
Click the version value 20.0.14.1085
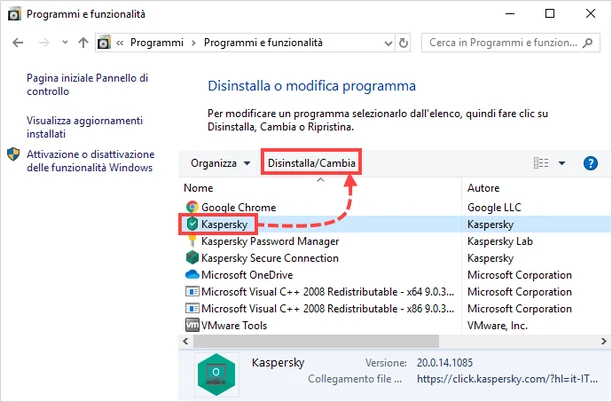pyautogui.click(x=445, y=363)
